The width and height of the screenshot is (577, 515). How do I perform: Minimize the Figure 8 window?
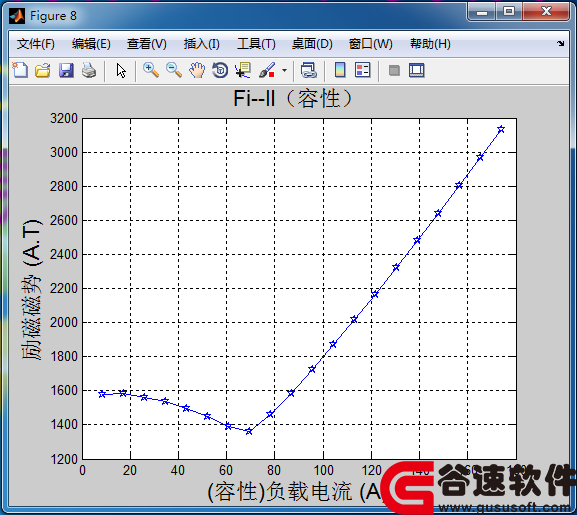coord(482,12)
